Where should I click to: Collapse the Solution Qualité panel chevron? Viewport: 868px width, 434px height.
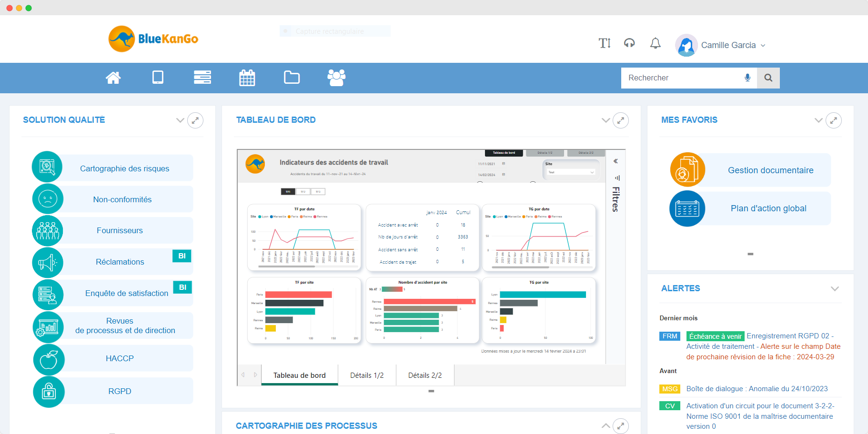180,120
